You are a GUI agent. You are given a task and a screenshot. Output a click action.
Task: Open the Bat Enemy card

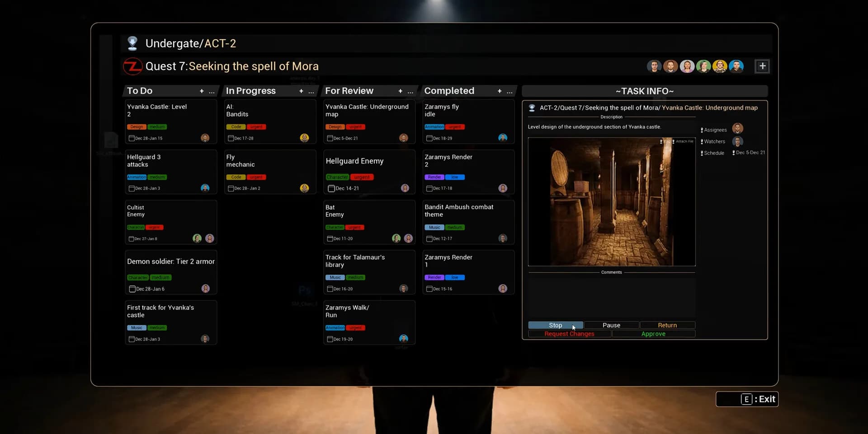click(x=369, y=222)
